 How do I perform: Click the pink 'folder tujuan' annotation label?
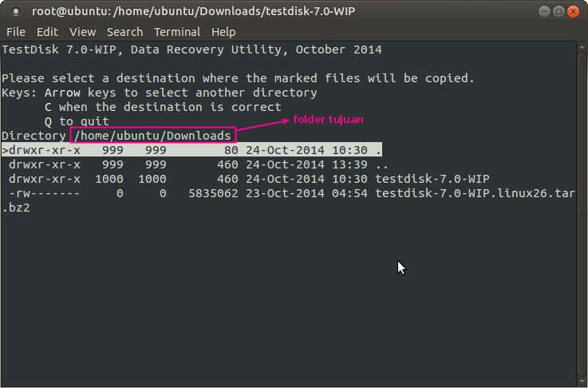coord(329,120)
